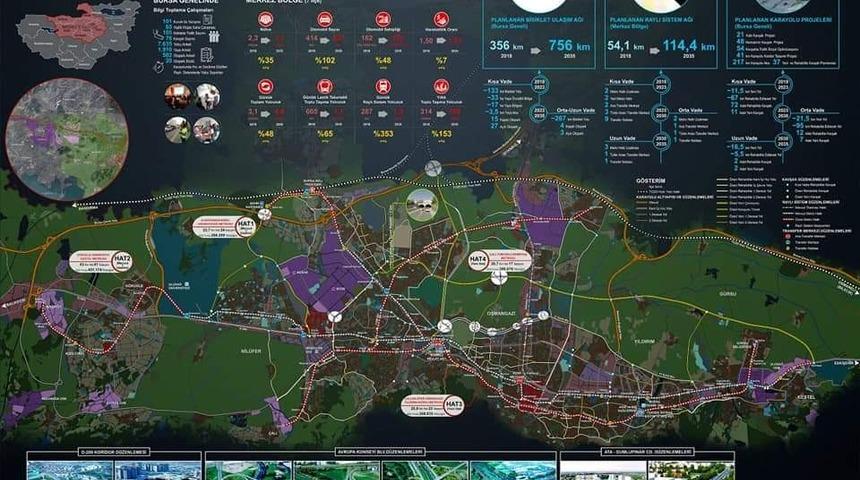This screenshot has height=480, width=860.
Task: Click the %153 growth figure
Action: (x=442, y=134)
